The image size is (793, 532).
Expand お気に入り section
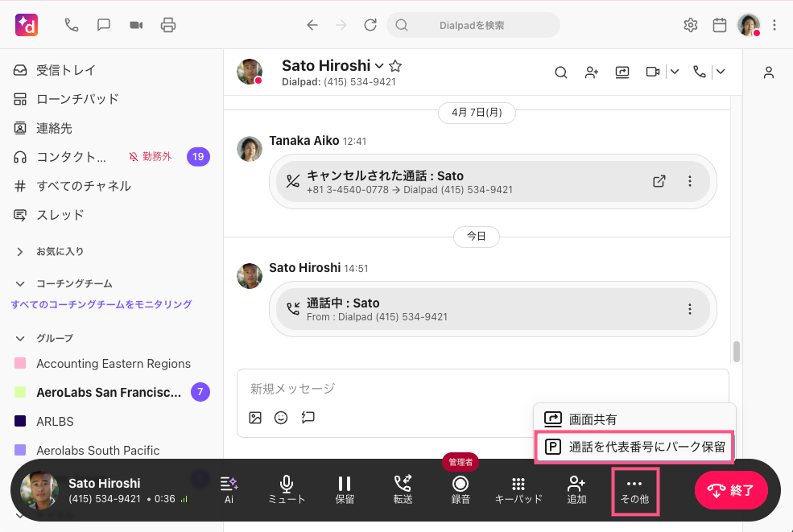[x=19, y=251]
